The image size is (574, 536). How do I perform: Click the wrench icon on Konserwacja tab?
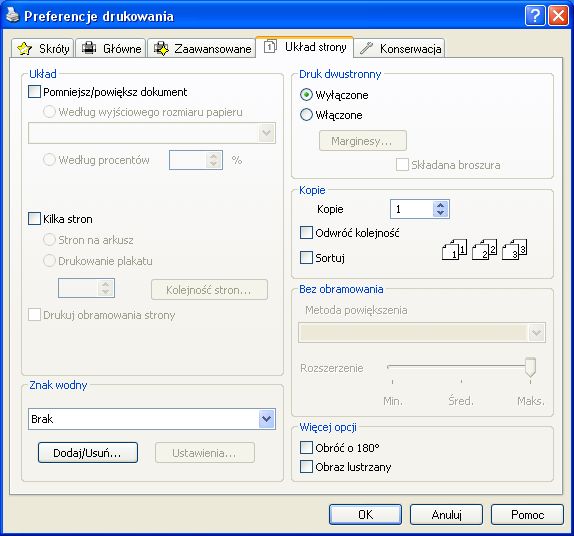coord(366,48)
